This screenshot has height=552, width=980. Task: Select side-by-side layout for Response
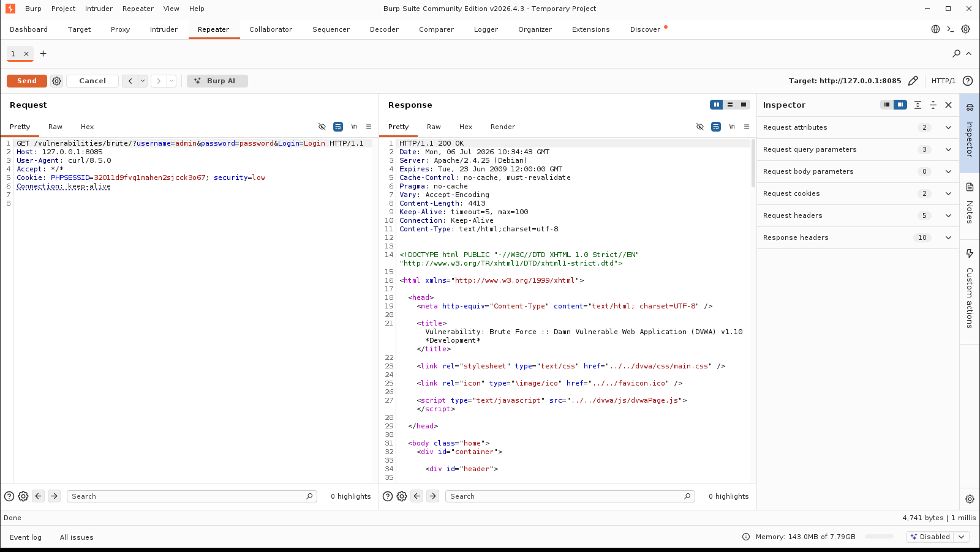point(717,105)
